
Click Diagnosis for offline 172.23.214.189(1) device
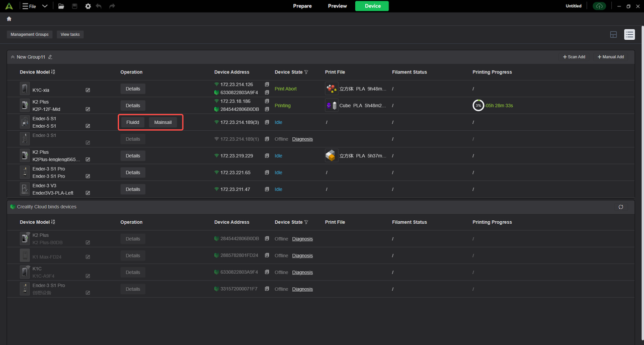pyautogui.click(x=302, y=139)
